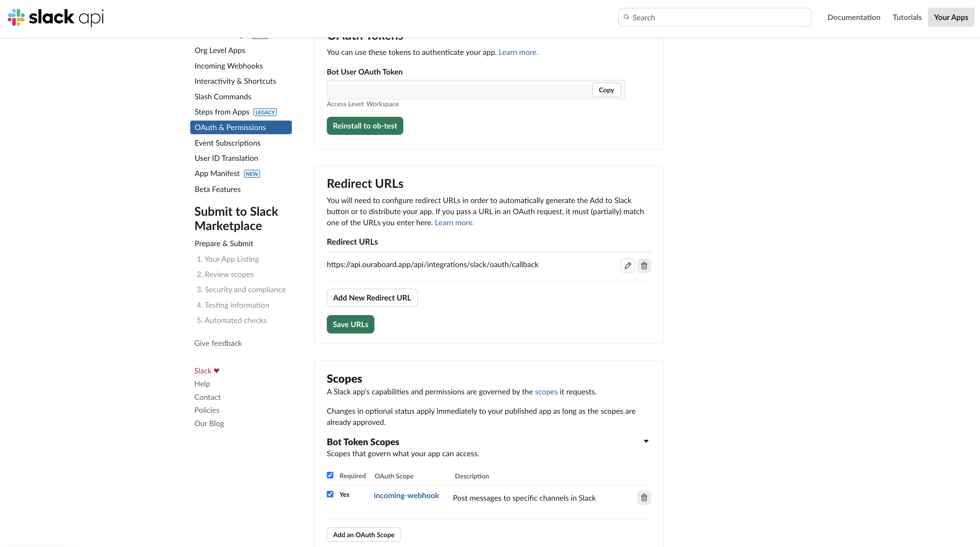Open the scopes documentation link
The image size is (980, 547).
click(546, 392)
